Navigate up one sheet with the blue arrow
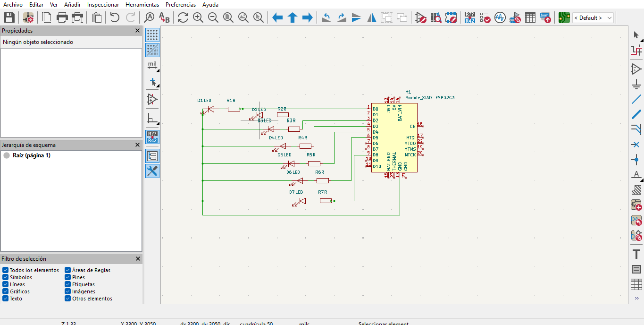This screenshot has height=325, width=644. (x=293, y=18)
